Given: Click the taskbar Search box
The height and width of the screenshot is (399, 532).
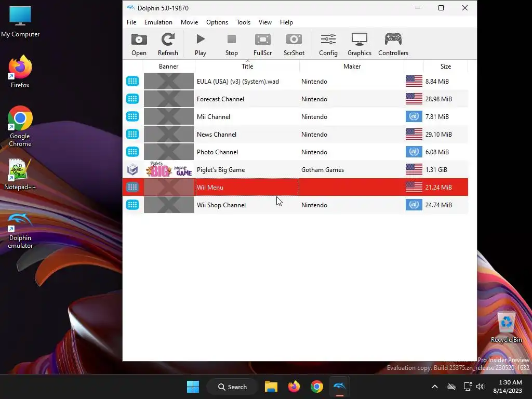Looking at the screenshot, I should [232, 387].
